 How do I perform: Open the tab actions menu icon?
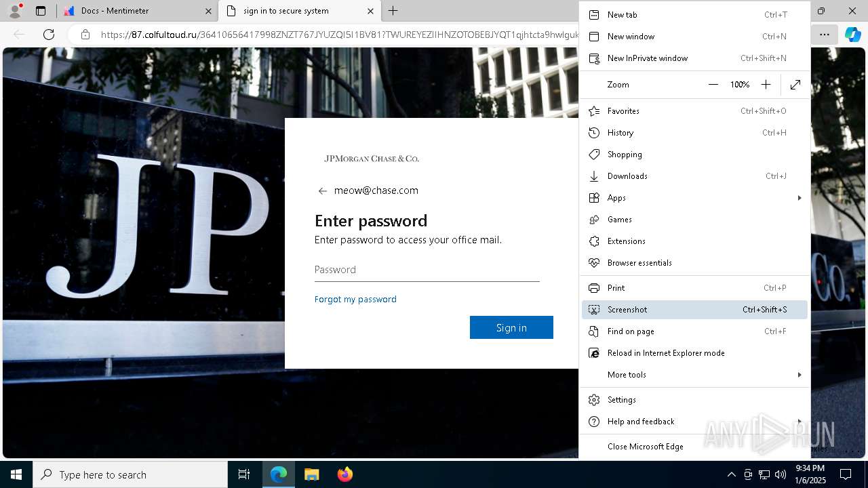pos(41,11)
